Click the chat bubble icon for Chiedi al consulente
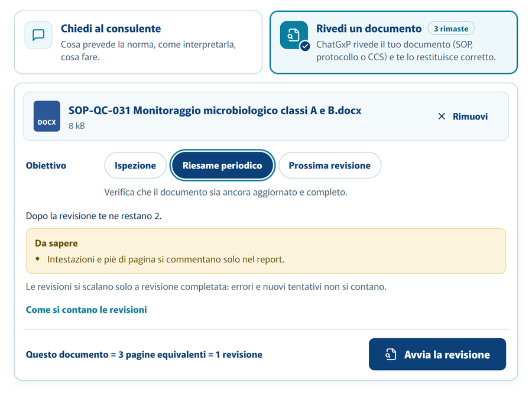 [x=38, y=35]
